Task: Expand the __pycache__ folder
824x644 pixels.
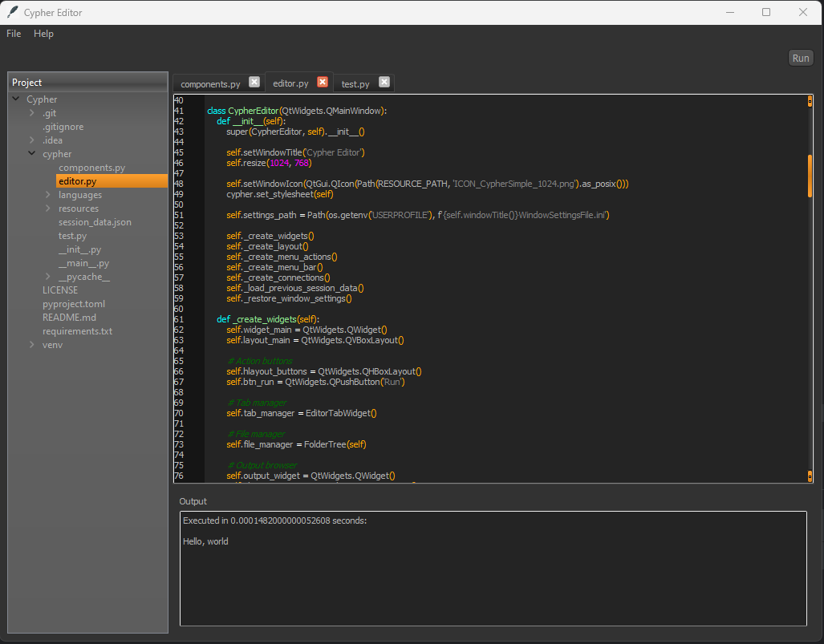Action: click(x=48, y=277)
